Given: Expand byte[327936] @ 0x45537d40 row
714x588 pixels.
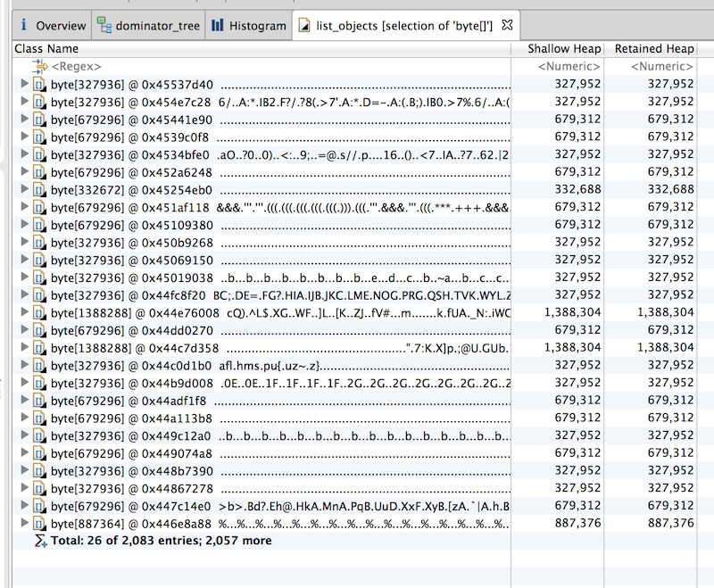Looking at the screenshot, I should [x=25, y=84].
